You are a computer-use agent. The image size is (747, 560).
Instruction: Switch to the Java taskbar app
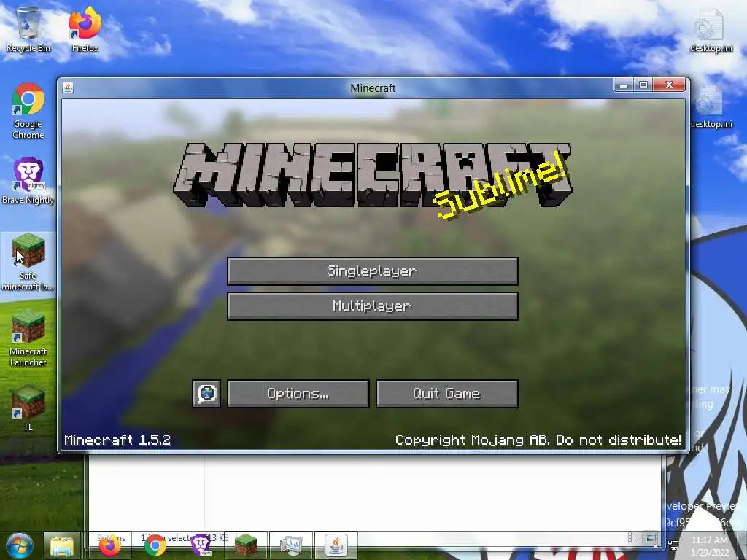coord(336,545)
